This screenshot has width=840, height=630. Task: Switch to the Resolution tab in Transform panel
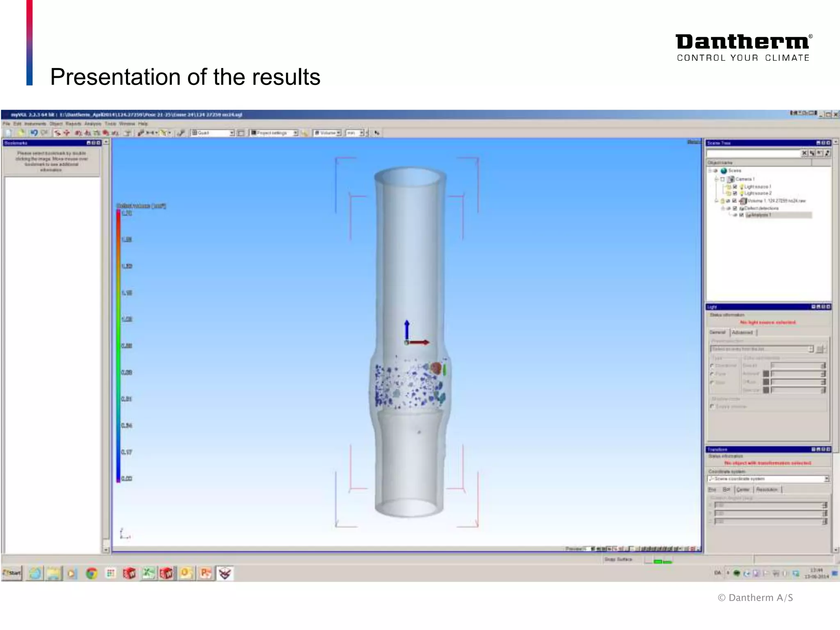pyautogui.click(x=767, y=490)
